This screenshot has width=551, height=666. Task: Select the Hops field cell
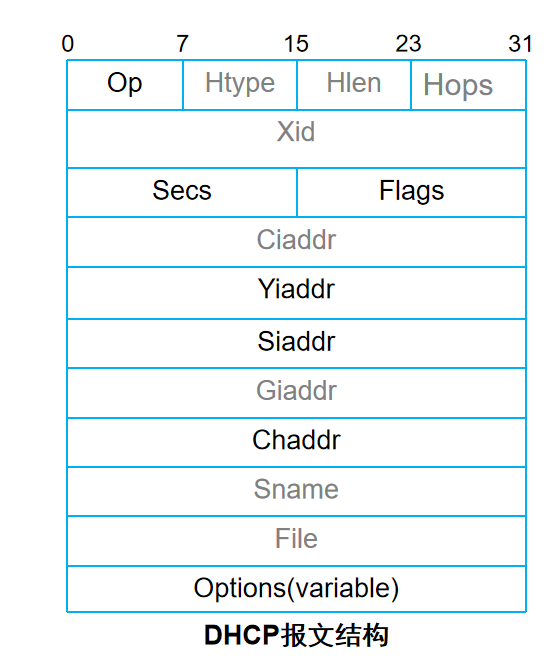coord(469,85)
